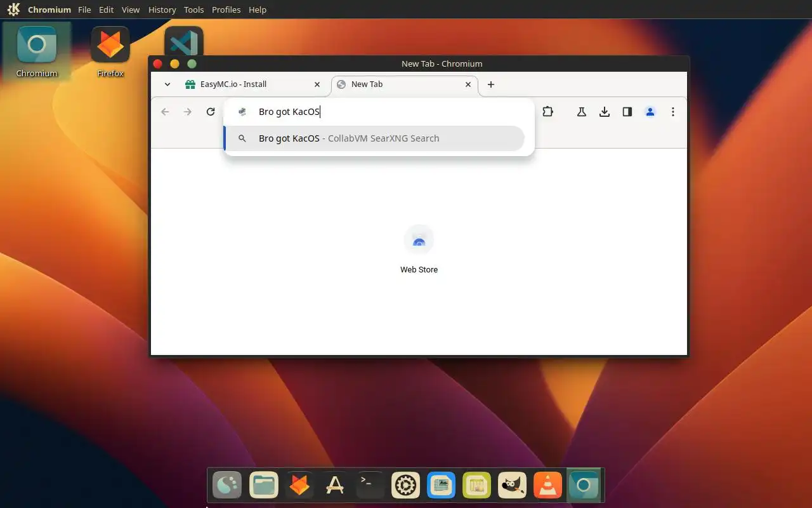
Task: Click the yellow minimize window button
Action: [x=175, y=63]
